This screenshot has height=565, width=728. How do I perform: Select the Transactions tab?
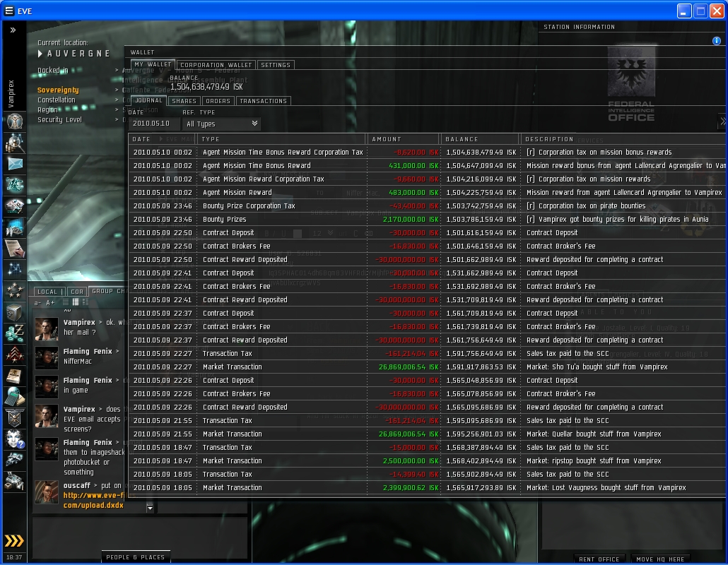(263, 101)
